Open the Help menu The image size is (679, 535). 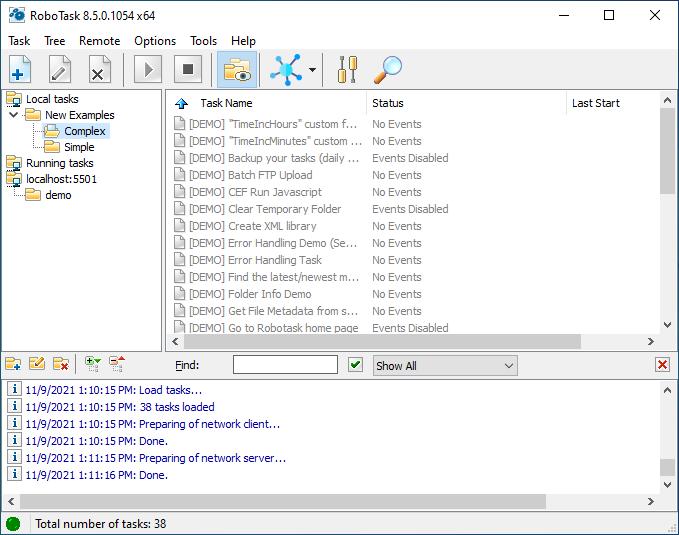(243, 41)
